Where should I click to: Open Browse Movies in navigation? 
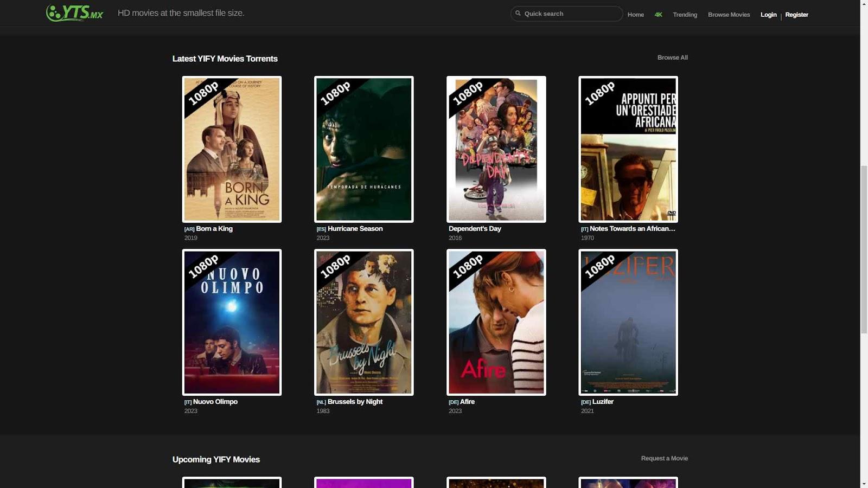729,15
